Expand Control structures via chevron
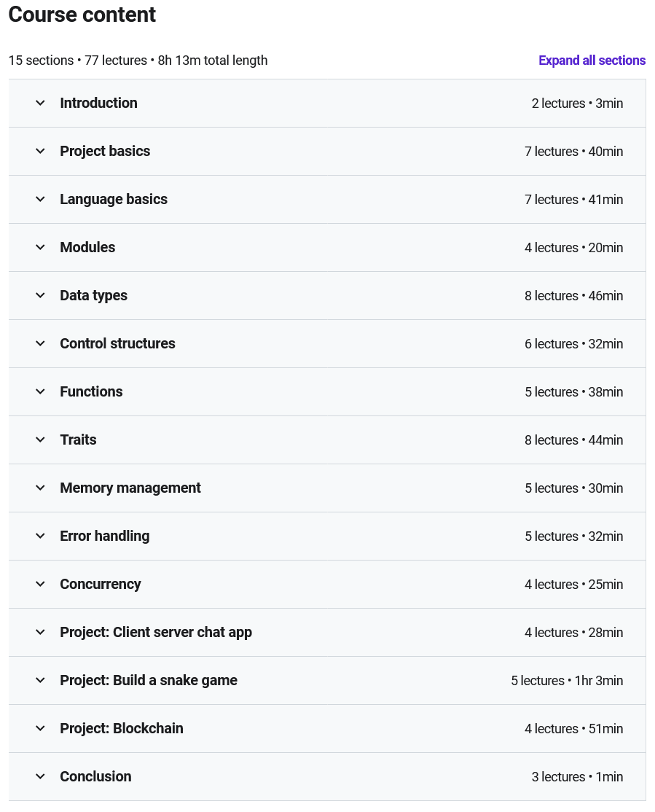The height and width of the screenshot is (812, 655). [x=40, y=344]
